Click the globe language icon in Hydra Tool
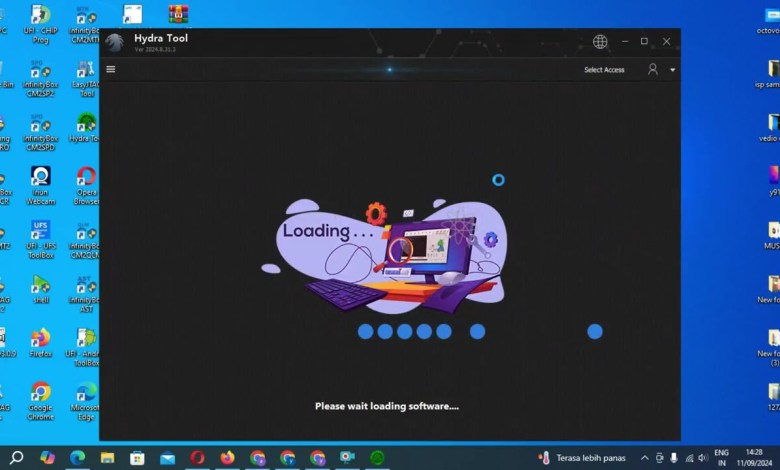Viewport: 780px width, 470px height. [x=600, y=42]
